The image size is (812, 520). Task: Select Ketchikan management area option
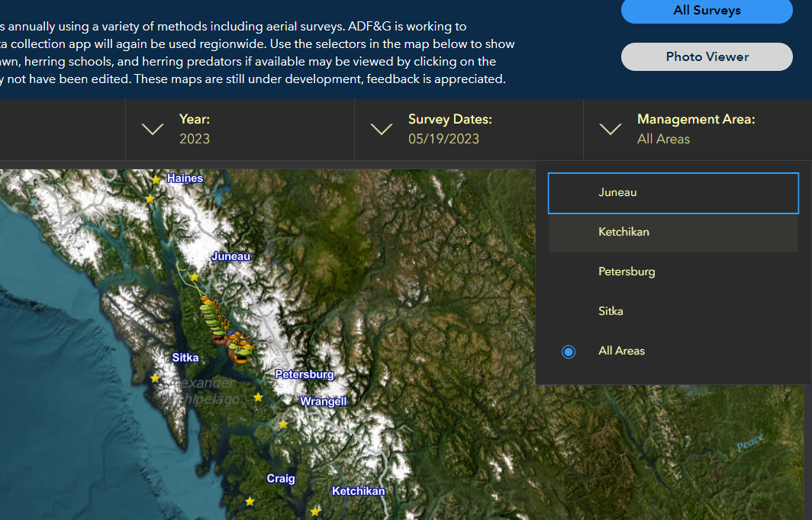tap(673, 233)
